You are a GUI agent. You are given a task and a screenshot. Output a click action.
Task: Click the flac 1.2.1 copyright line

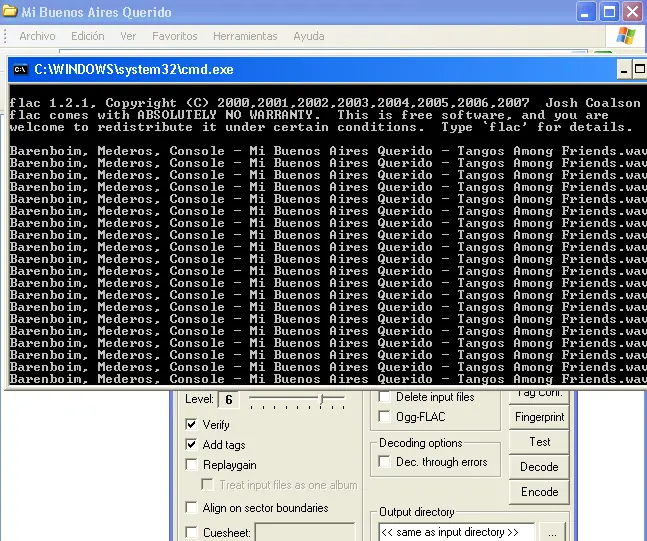point(324,102)
